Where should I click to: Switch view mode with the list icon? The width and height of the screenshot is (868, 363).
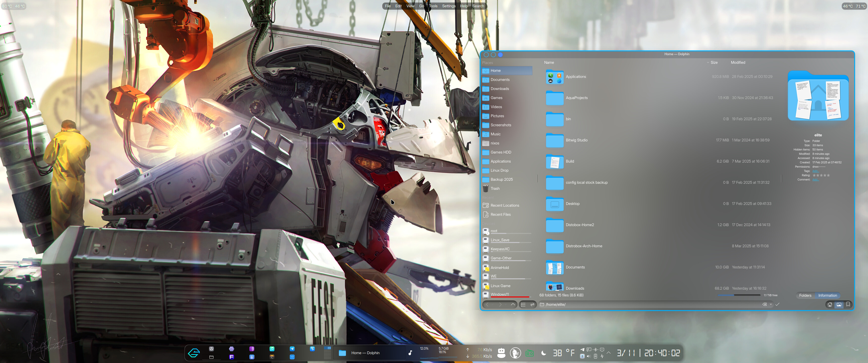click(523, 305)
